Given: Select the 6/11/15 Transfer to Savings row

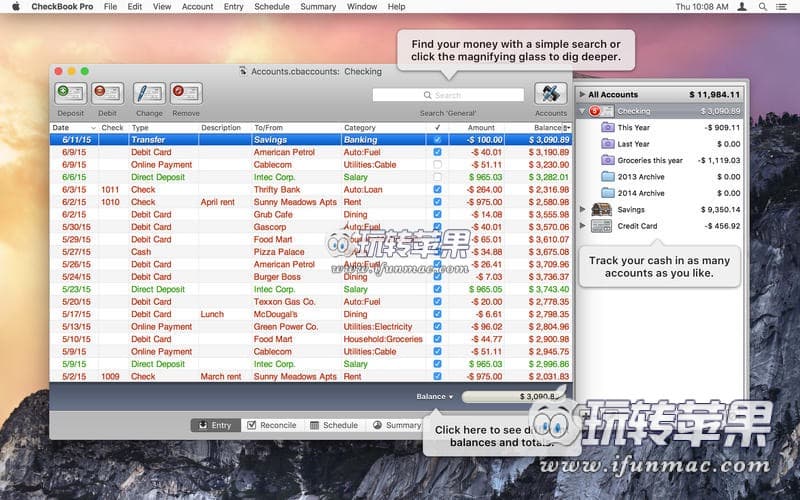Looking at the screenshot, I should click(x=311, y=140).
